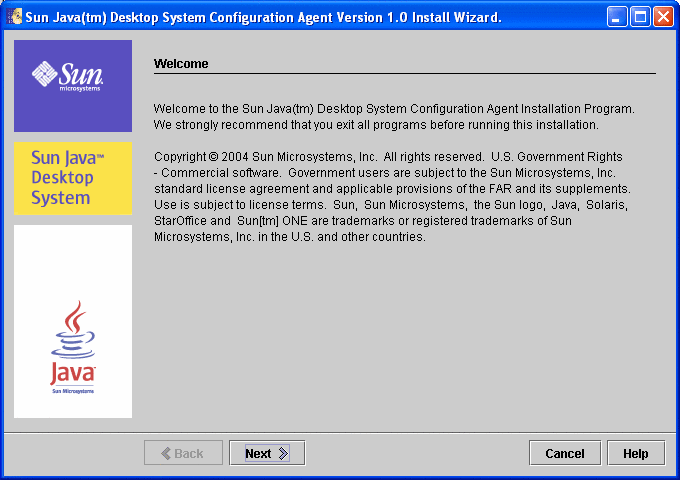Click the window title bar text
The width and height of the screenshot is (680, 480).
[263, 17]
